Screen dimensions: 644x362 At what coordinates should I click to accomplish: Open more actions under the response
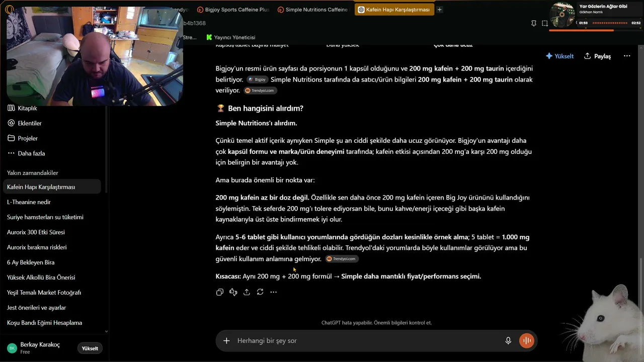pyautogui.click(x=274, y=292)
